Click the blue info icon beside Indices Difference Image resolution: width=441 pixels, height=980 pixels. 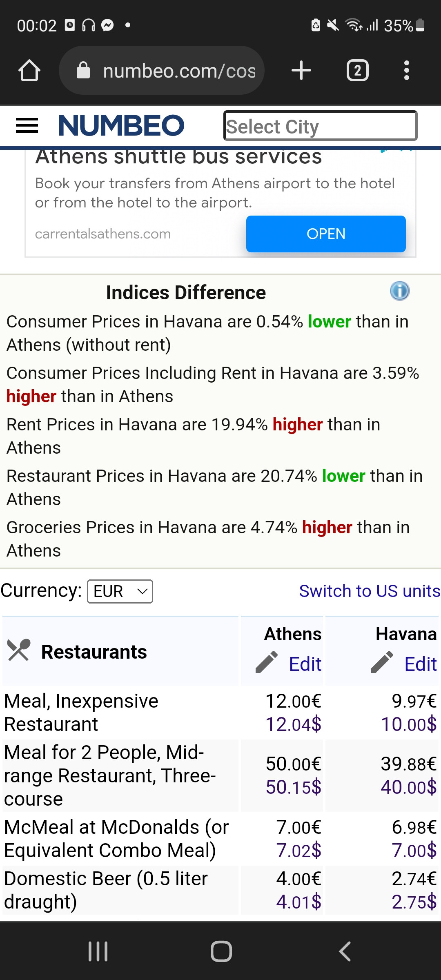(x=399, y=291)
